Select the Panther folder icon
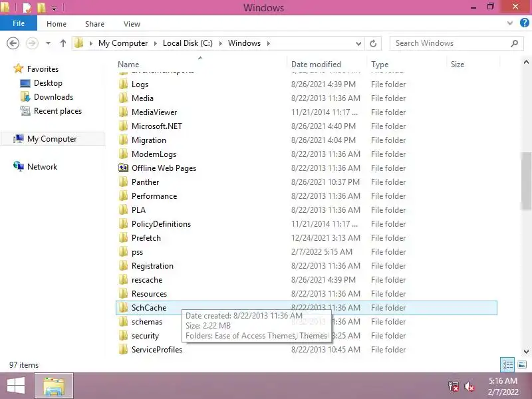 tap(123, 182)
